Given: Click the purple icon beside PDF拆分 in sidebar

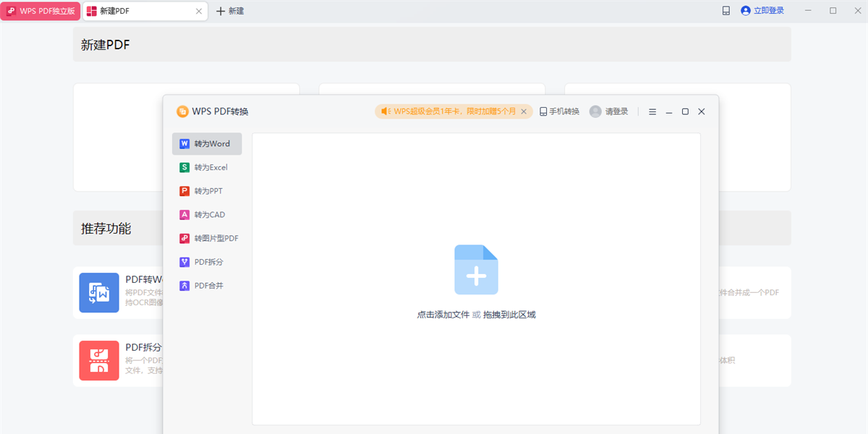Looking at the screenshot, I should pos(184,262).
